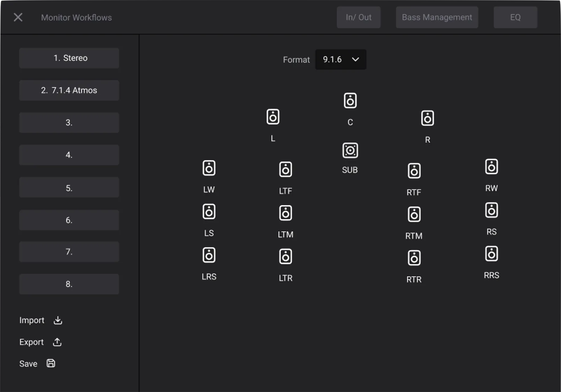Click the RRS rear surround speaker
The width and height of the screenshot is (561, 392).
(x=491, y=254)
